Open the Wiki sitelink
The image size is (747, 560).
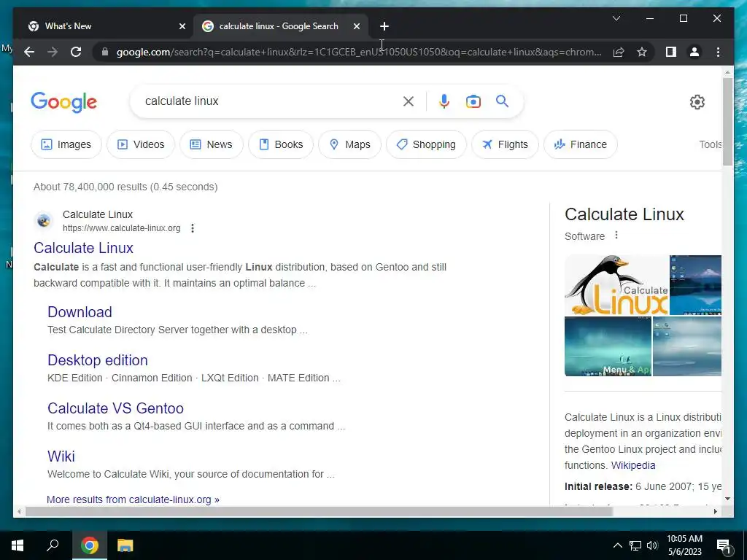61,456
